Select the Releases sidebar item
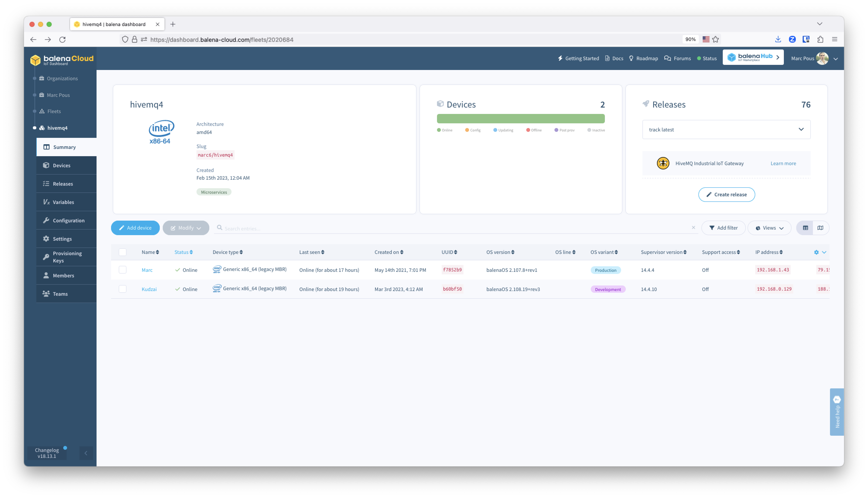This screenshot has height=498, width=868. coord(63,184)
